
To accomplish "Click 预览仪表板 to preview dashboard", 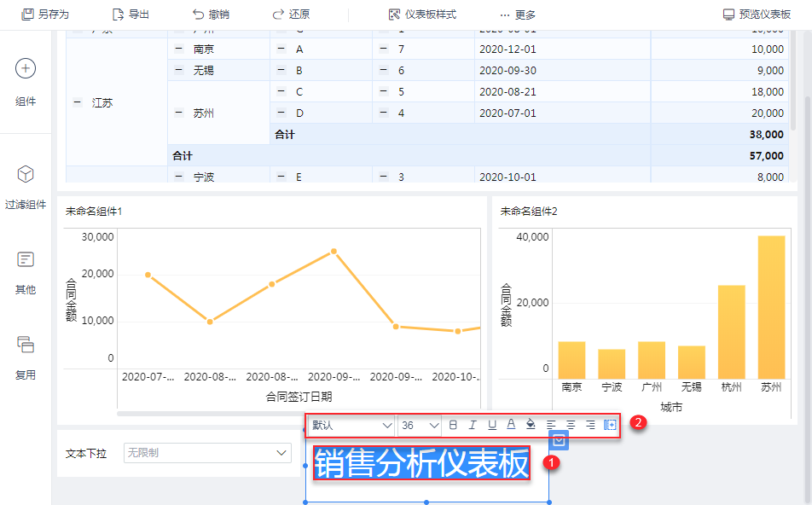I will coord(757,14).
